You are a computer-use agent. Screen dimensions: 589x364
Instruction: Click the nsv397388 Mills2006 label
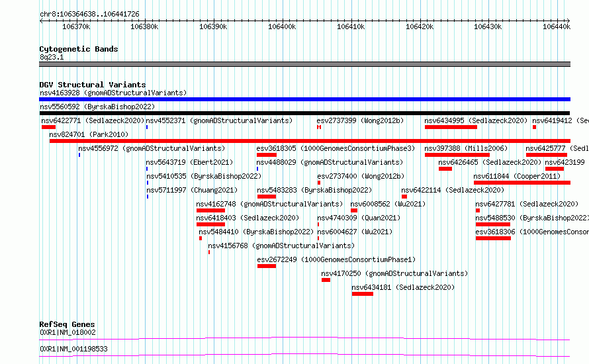pyautogui.click(x=466, y=148)
